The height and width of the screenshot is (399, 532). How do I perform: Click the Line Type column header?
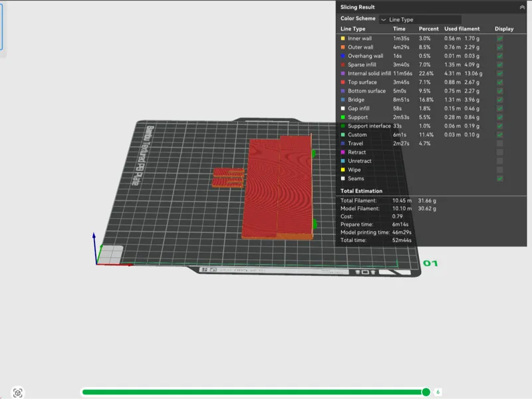tap(353, 29)
